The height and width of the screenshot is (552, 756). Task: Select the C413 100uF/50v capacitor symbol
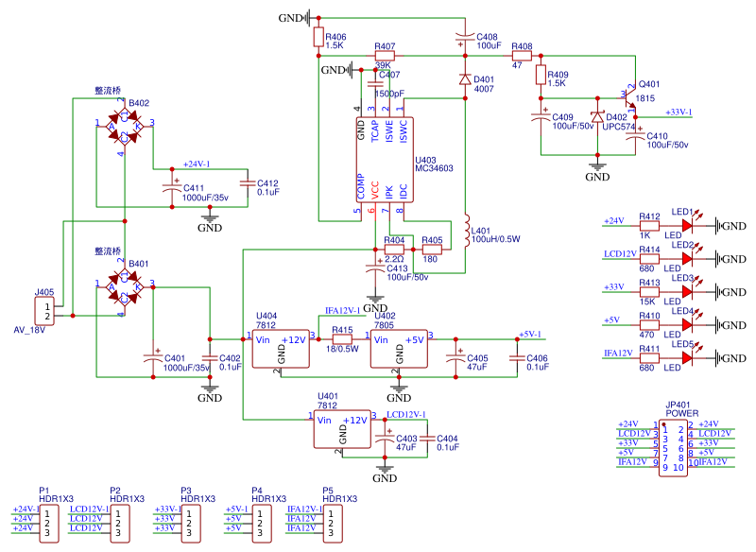pyautogui.click(x=375, y=268)
